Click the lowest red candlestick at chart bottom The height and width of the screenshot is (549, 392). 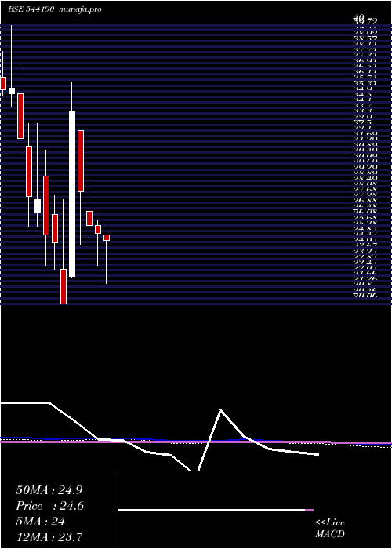(x=64, y=286)
